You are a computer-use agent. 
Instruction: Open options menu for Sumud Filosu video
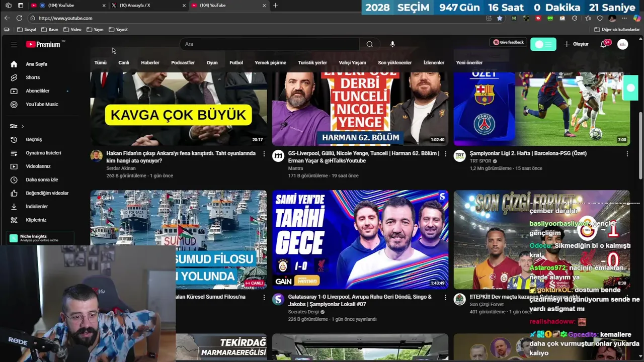(264, 298)
